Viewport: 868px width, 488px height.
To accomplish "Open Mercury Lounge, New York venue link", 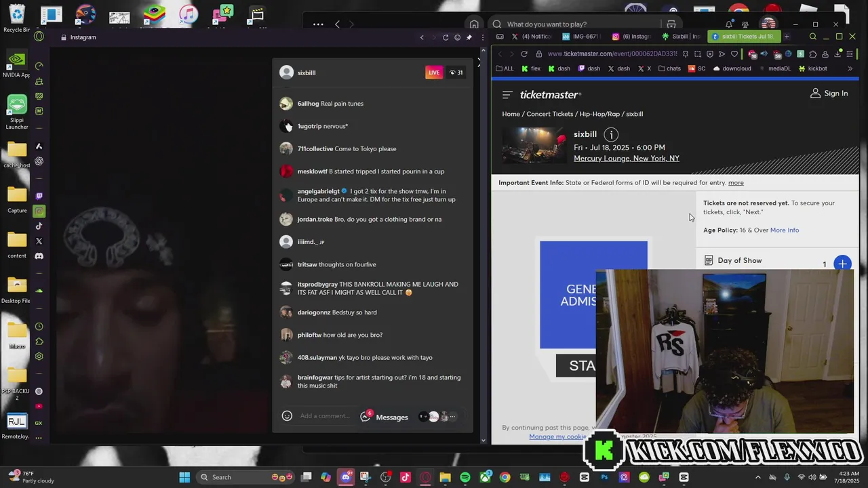I will (627, 158).
